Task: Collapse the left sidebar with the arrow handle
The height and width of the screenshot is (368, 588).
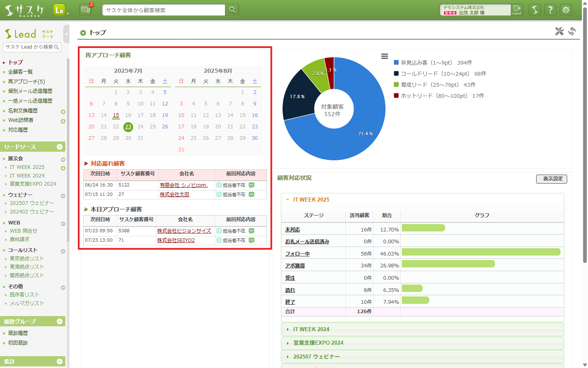Action: click(x=66, y=34)
